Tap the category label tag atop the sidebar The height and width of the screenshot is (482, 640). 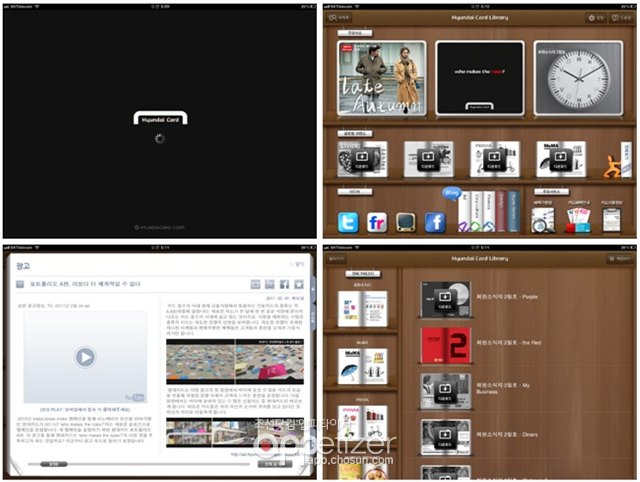point(363,274)
